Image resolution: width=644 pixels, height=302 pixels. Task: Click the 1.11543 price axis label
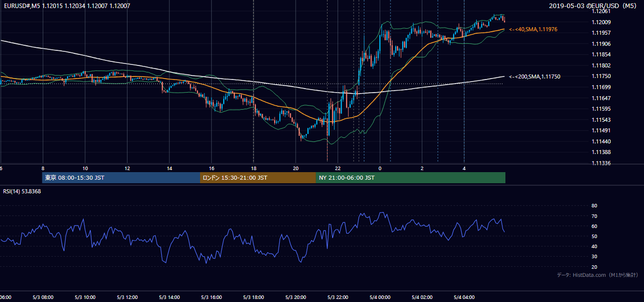point(601,120)
